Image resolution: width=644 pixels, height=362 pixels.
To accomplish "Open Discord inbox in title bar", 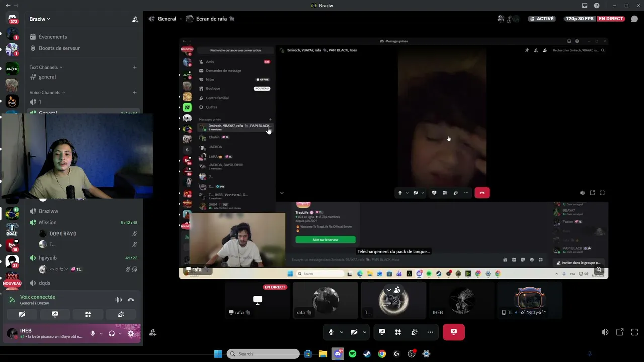I will pos(585,6).
